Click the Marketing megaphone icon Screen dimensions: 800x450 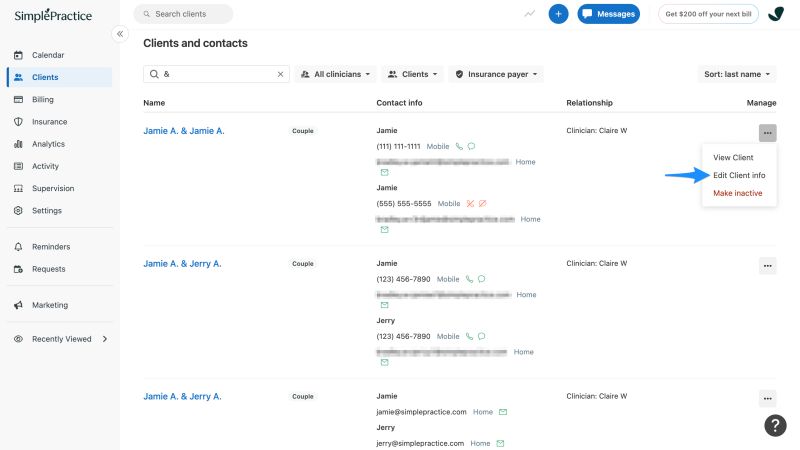[18, 305]
